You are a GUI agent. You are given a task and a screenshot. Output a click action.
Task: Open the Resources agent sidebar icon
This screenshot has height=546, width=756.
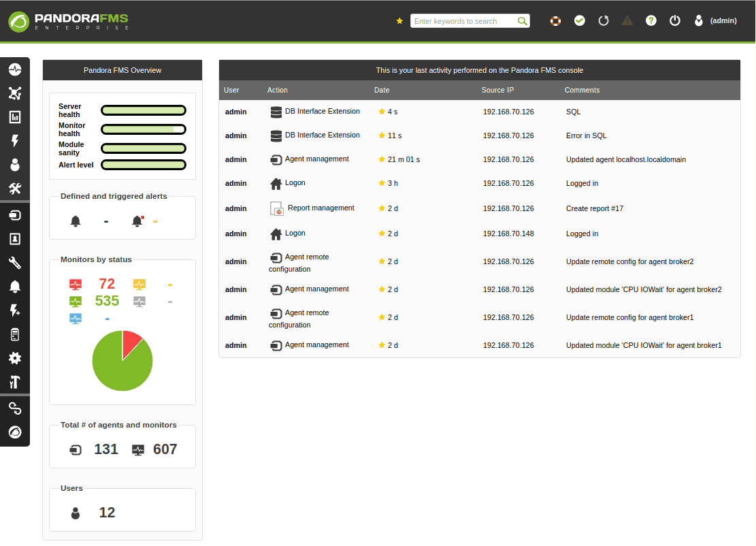coord(15,215)
